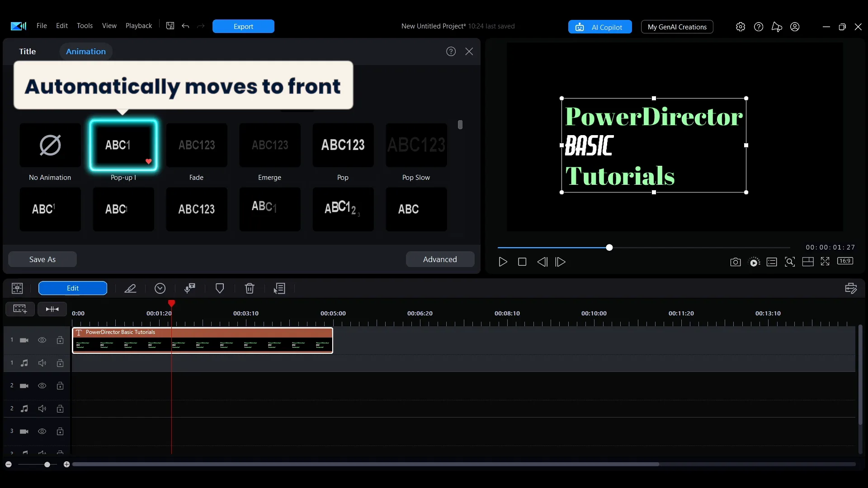The image size is (868, 488).
Task: Open the Tools menu
Action: tap(85, 26)
